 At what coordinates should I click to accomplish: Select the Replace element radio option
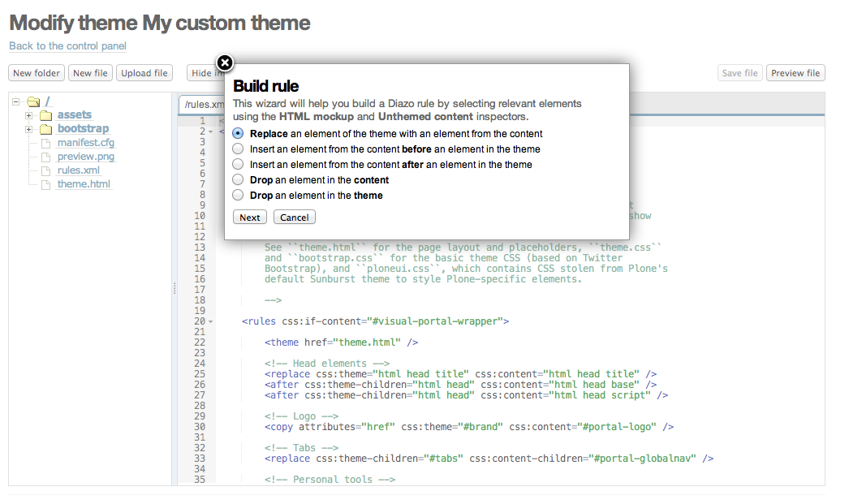[238, 133]
